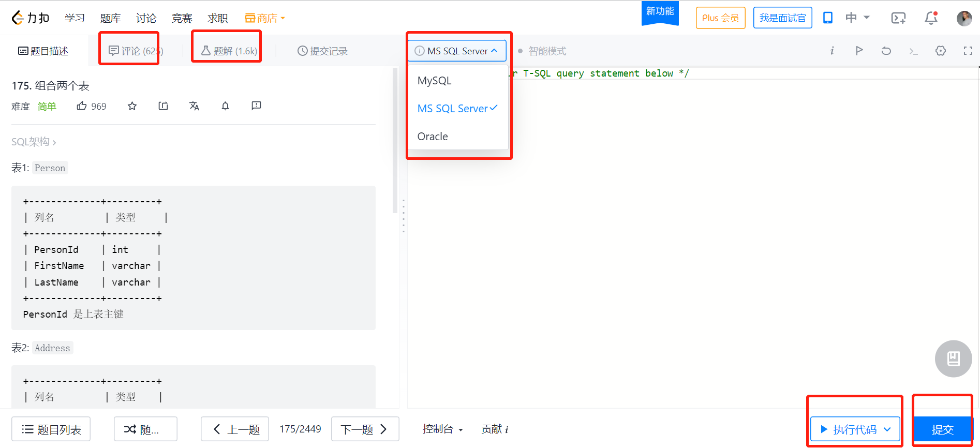Image resolution: width=980 pixels, height=448 pixels.
Task: Go to the 讨论 section
Action: tap(146, 18)
